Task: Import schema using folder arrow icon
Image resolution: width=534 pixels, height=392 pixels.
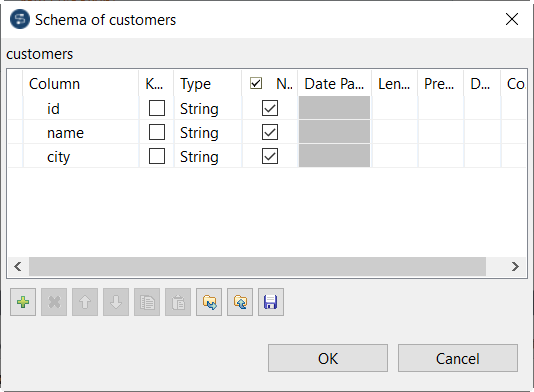Action: [209, 302]
